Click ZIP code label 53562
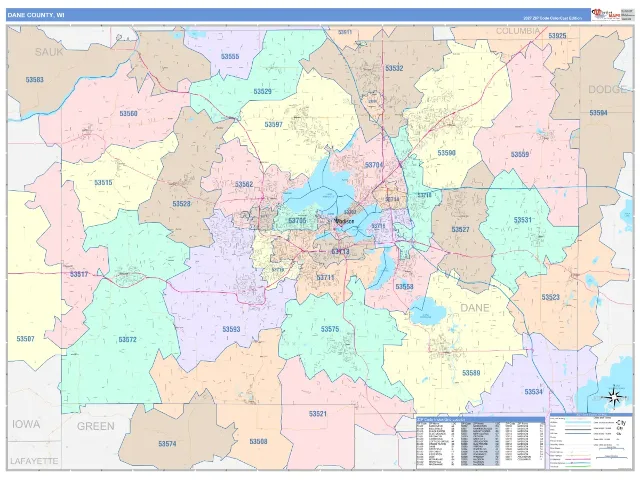 tap(244, 184)
